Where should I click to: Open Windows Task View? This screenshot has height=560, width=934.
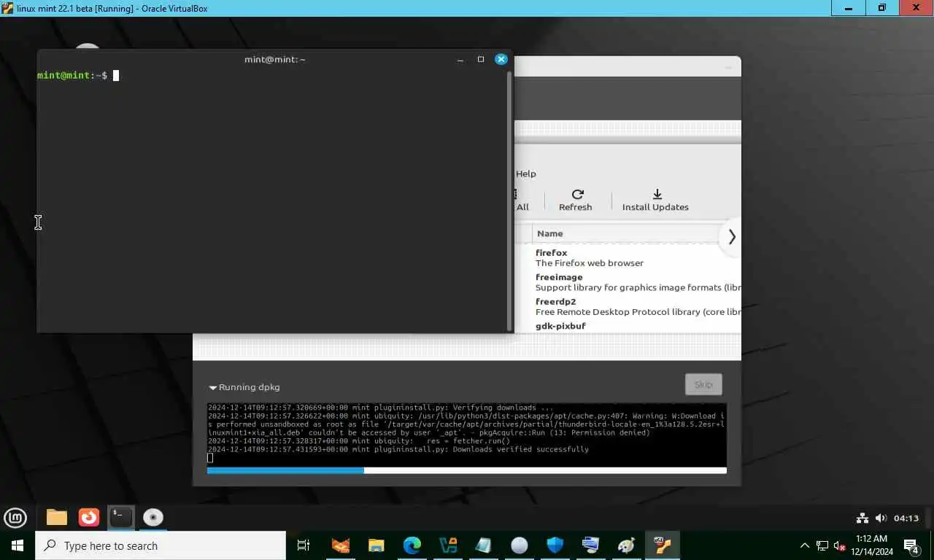[x=304, y=545]
